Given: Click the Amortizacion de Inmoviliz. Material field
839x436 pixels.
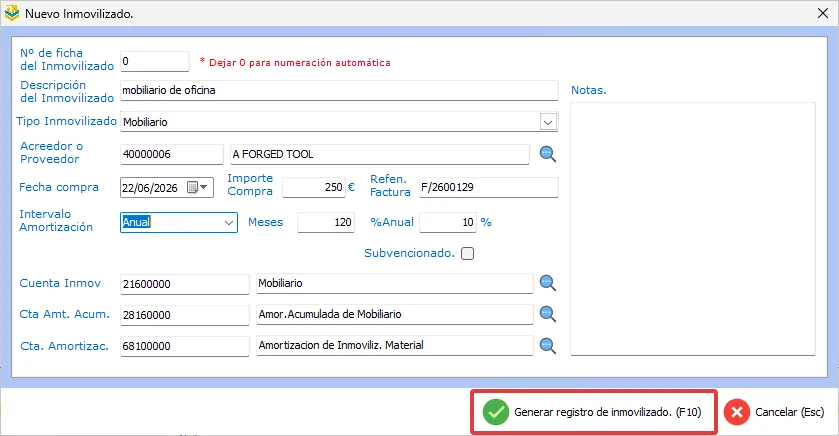Looking at the screenshot, I should [395, 346].
